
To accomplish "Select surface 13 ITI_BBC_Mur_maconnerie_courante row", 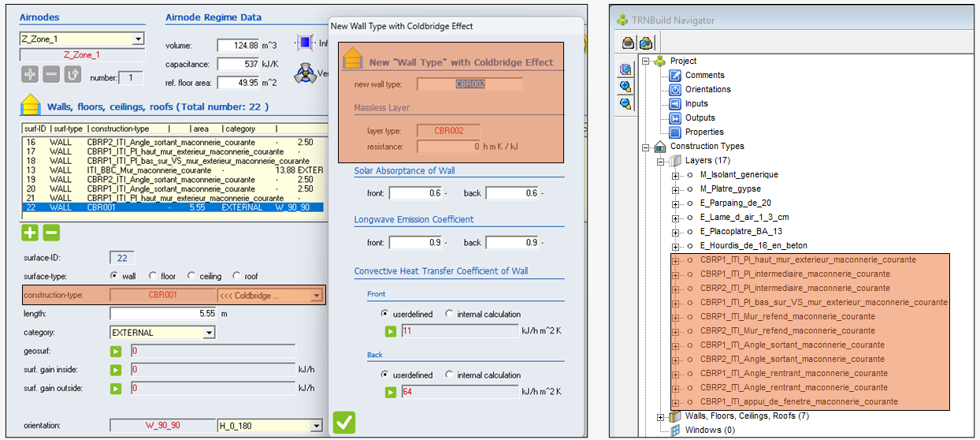I will click(150, 170).
